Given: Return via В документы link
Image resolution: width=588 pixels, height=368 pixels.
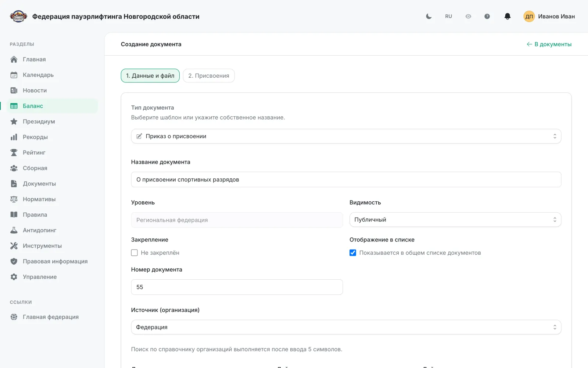Looking at the screenshot, I should pos(549,44).
